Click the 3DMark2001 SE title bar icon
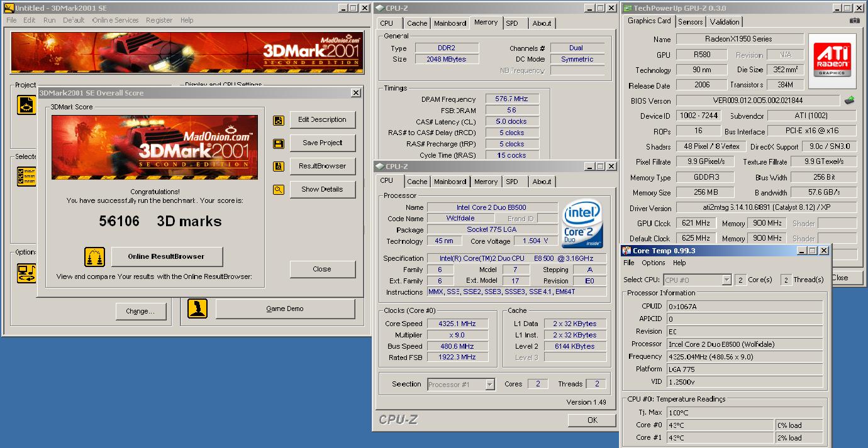Image resolution: width=868 pixels, height=448 pixels. [x=8, y=8]
